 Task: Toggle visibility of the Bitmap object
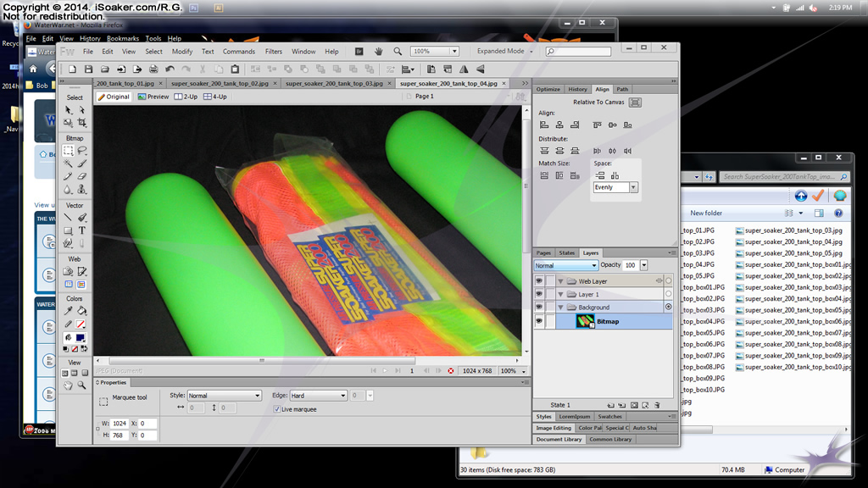point(538,321)
